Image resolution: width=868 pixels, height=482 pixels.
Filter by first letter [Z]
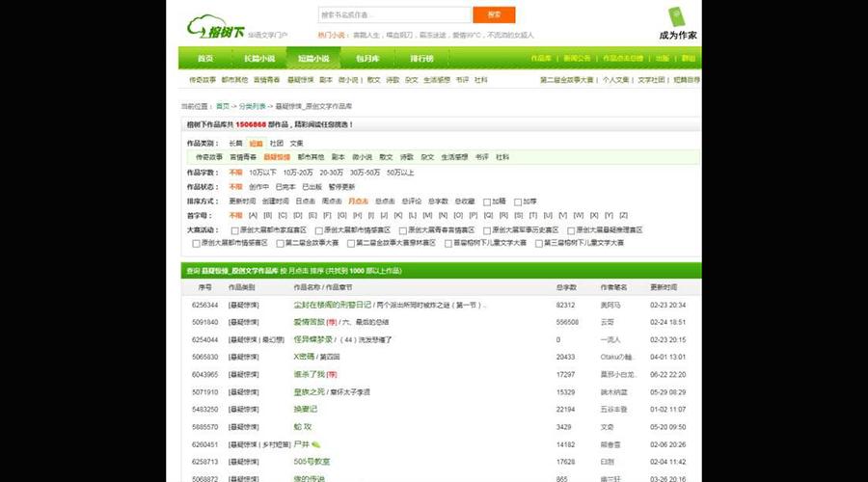click(623, 215)
